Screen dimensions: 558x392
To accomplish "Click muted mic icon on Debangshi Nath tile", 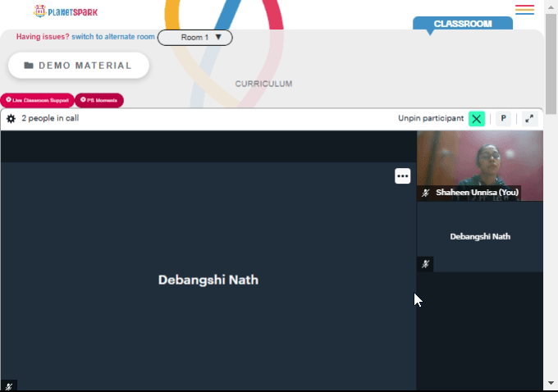I will tap(425, 264).
